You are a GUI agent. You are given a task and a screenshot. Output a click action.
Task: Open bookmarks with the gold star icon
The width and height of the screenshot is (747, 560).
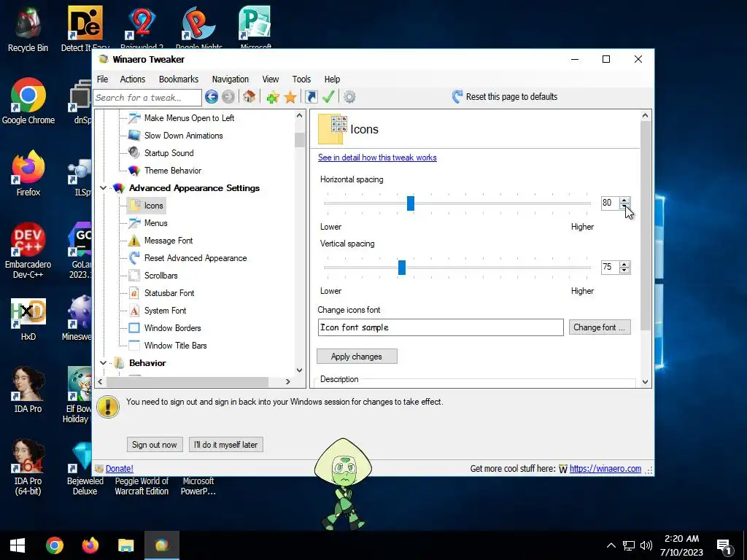pyautogui.click(x=290, y=97)
